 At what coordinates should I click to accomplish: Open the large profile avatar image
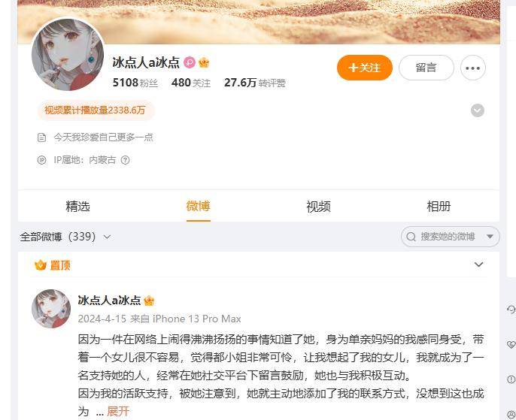68,55
